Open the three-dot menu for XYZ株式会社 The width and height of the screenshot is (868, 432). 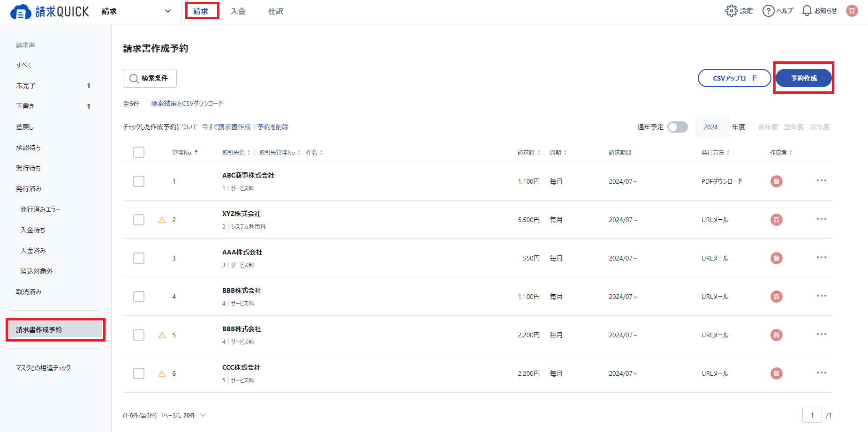click(x=821, y=219)
